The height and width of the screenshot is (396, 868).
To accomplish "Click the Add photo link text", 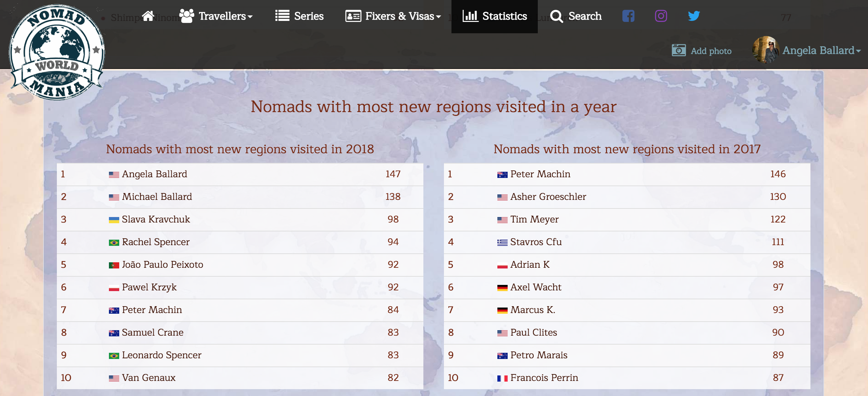I will click(x=711, y=51).
